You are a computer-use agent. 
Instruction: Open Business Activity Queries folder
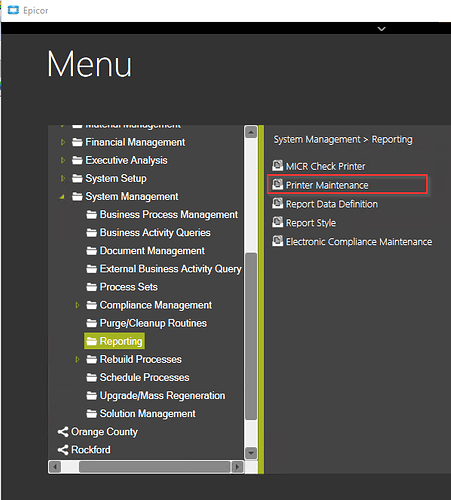coord(155,233)
